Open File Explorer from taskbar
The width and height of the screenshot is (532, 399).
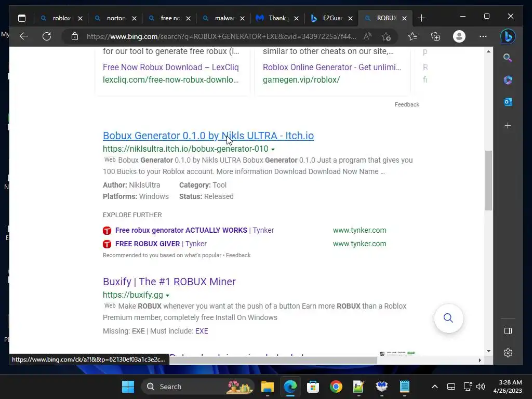268,387
